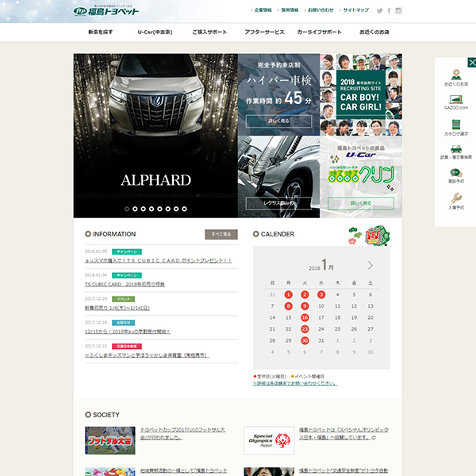
Task: Select the sixth carousel slide dot
Action: click(168, 209)
